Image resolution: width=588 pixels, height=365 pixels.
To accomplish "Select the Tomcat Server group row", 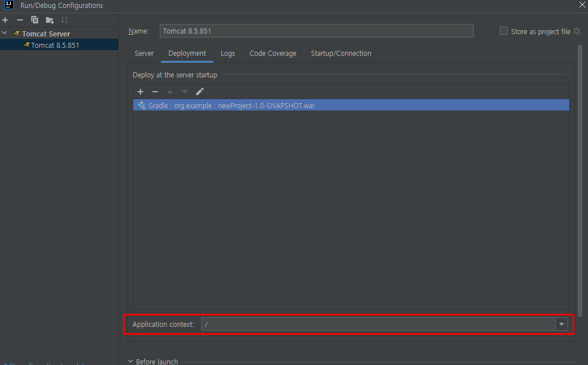I will coord(59,34).
